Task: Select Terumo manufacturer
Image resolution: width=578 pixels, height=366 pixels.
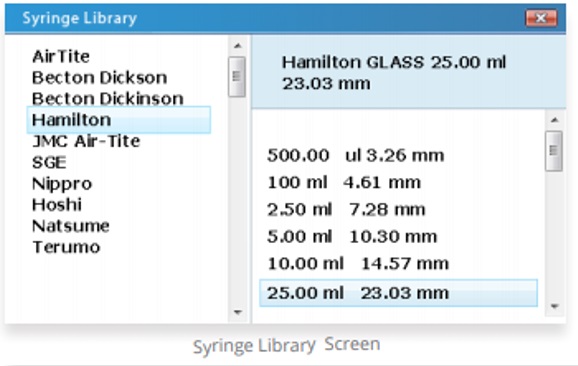Action: tap(66, 247)
